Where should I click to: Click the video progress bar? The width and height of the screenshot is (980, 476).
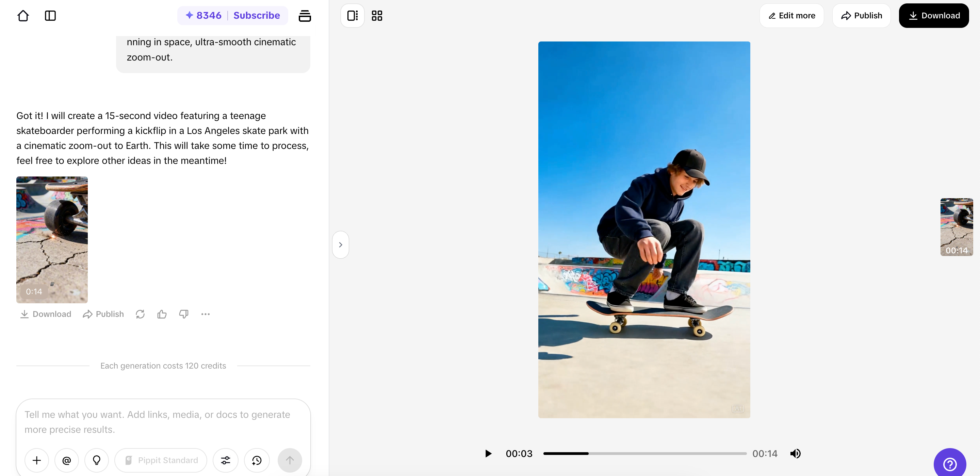coord(644,453)
